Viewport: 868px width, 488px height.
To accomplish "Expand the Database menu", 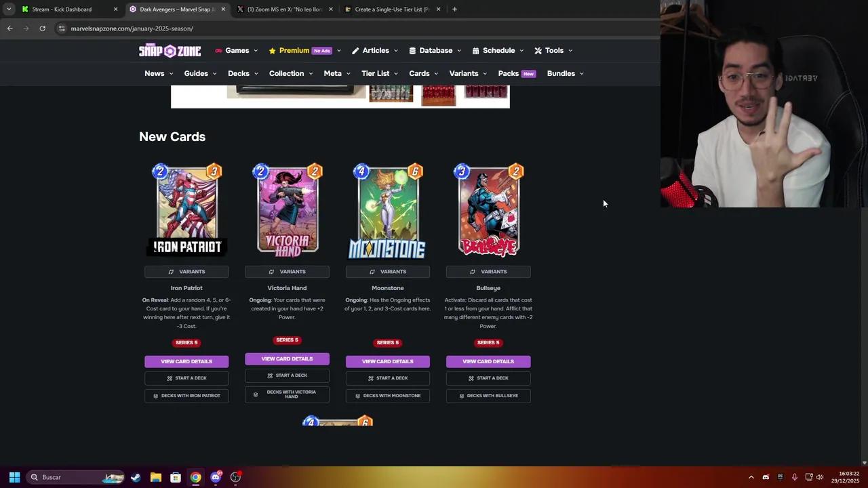I will point(435,51).
